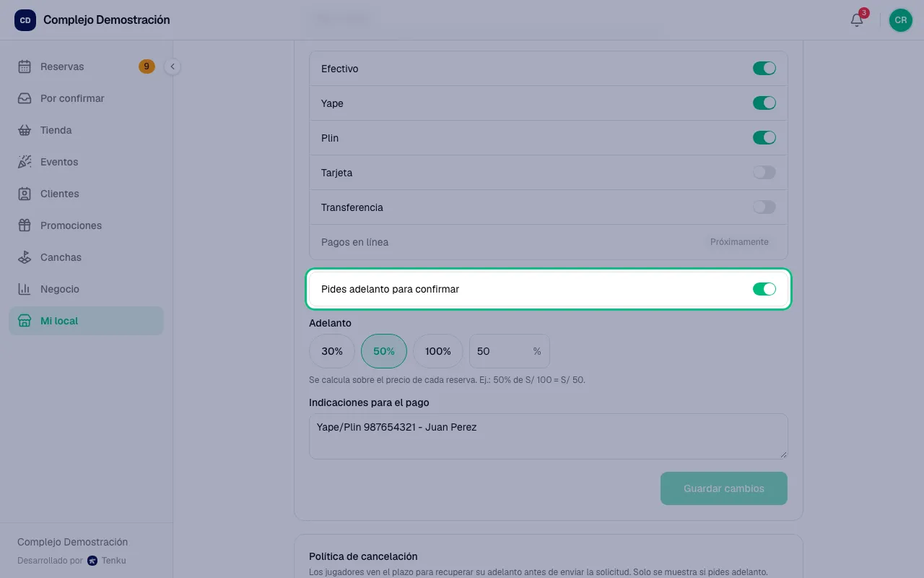Click the CD complex logo badge

coord(25,20)
